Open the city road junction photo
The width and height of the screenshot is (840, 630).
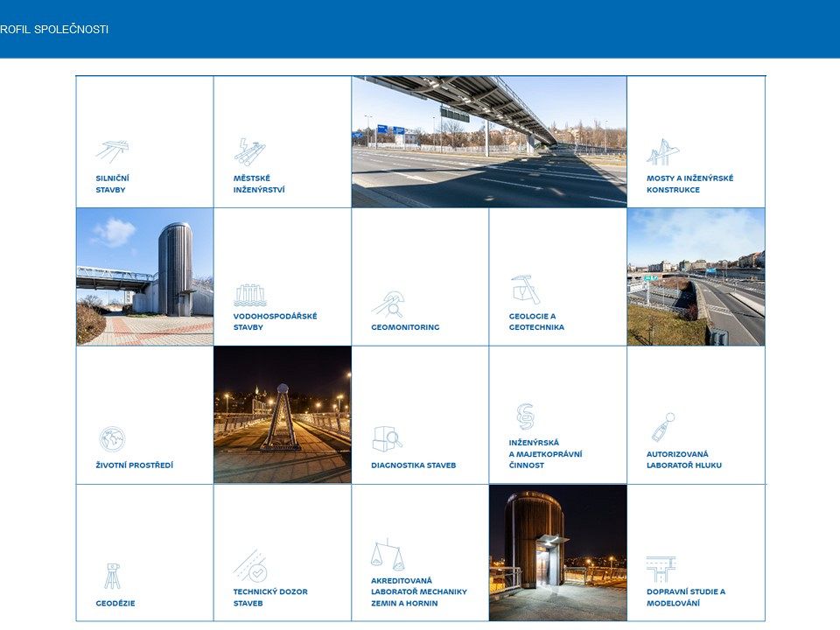click(x=696, y=277)
